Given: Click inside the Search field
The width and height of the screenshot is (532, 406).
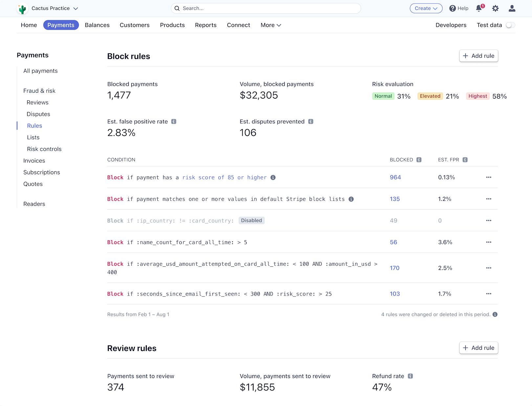Looking at the screenshot, I should 265,8.
